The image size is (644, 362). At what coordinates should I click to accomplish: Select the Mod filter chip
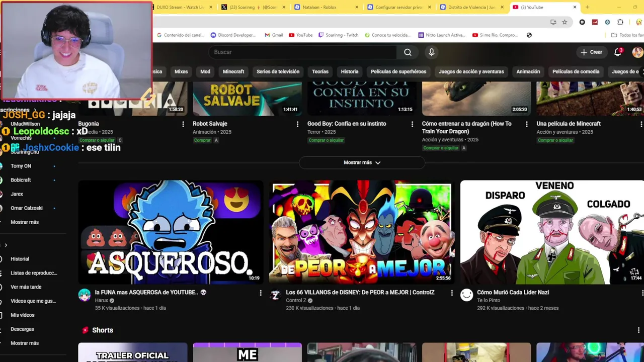coord(205,71)
